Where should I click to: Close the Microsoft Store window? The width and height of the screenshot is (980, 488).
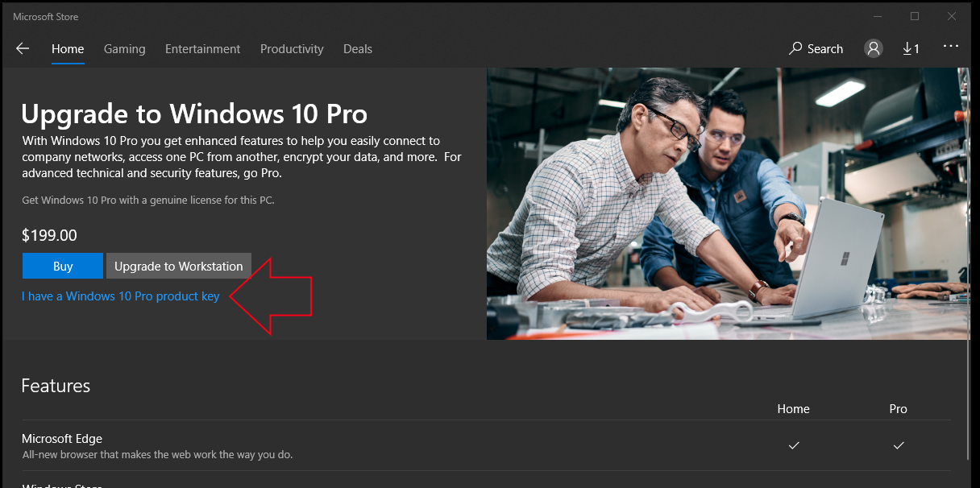[953, 16]
